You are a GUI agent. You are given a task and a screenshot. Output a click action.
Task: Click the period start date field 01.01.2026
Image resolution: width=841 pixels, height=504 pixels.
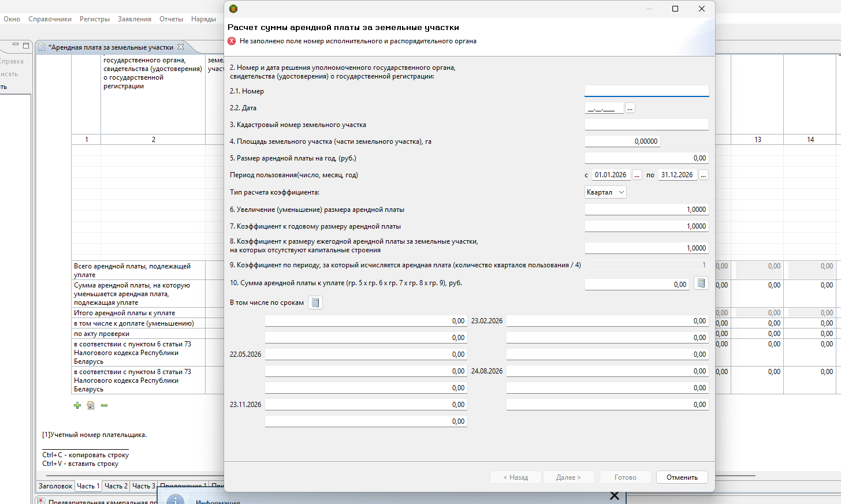tap(611, 175)
